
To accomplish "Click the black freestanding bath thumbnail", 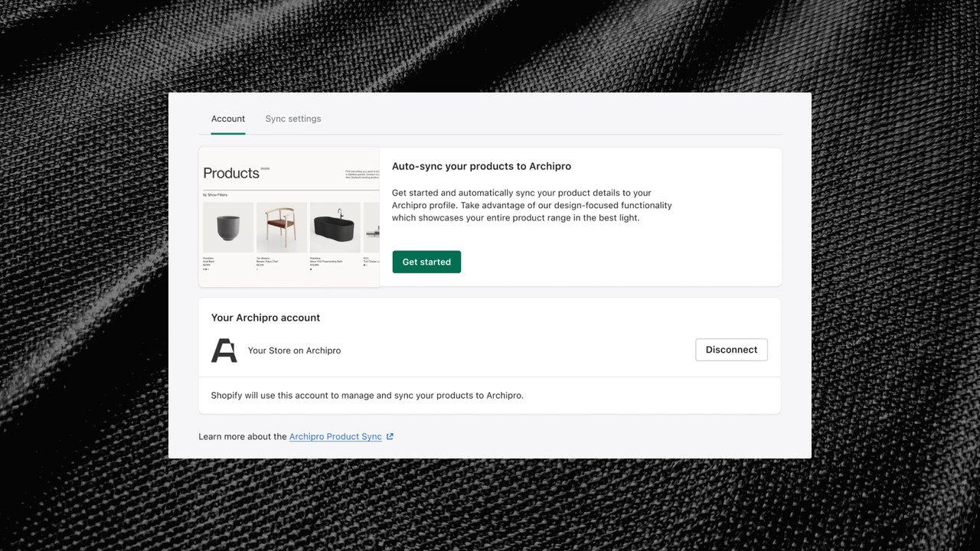I will pyautogui.click(x=333, y=227).
